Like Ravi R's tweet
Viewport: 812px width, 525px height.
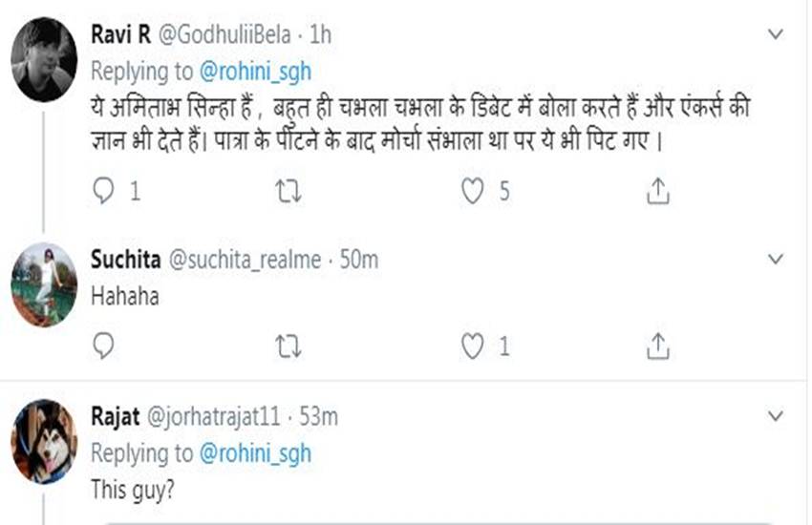[472, 191]
